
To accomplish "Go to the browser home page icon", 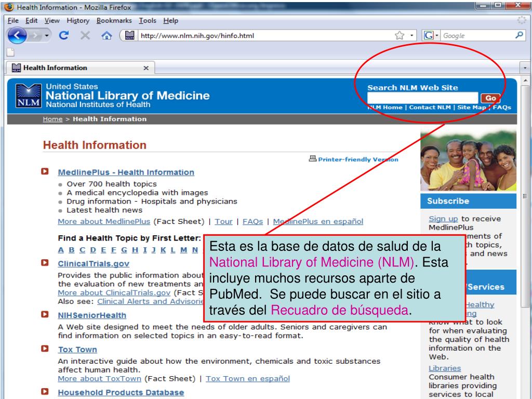I will coord(107,35).
